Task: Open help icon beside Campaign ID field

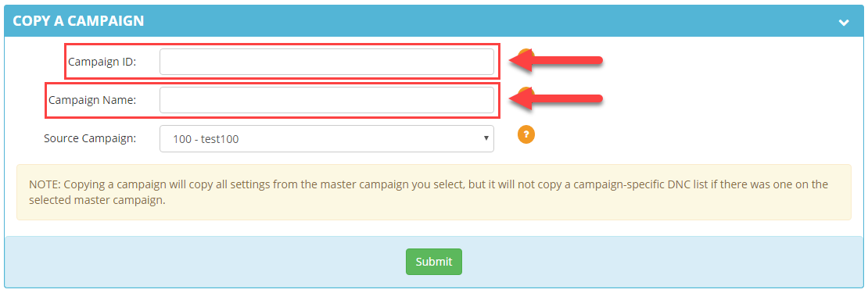Action: pyautogui.click(x=526, y=54)
